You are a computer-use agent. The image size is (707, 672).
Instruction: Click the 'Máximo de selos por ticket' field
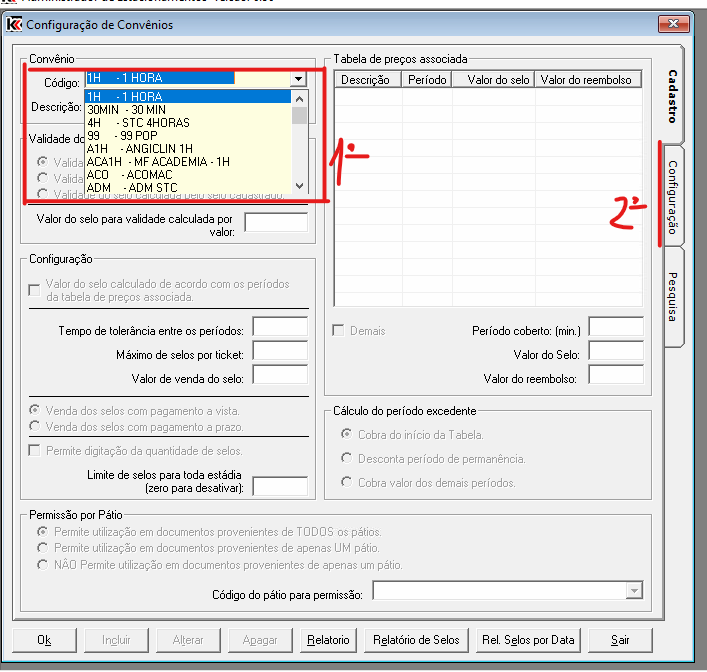[280, 351]
